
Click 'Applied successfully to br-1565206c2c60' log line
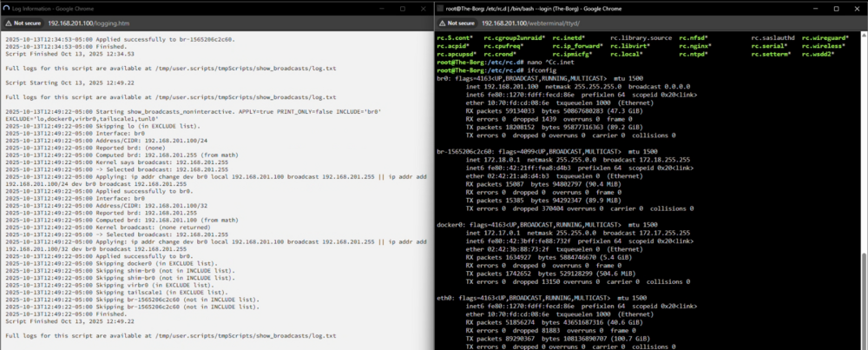click(120, 39)
